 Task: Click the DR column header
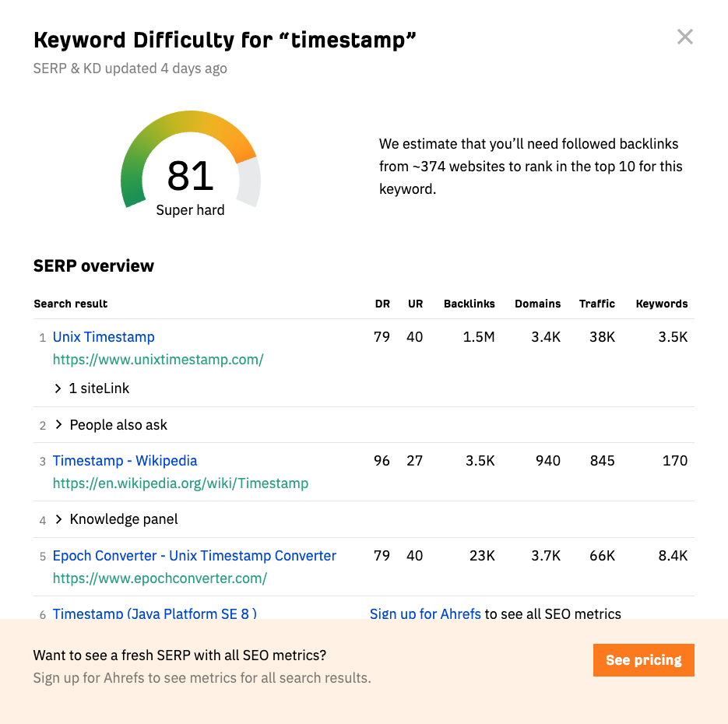tap(382, 304)
